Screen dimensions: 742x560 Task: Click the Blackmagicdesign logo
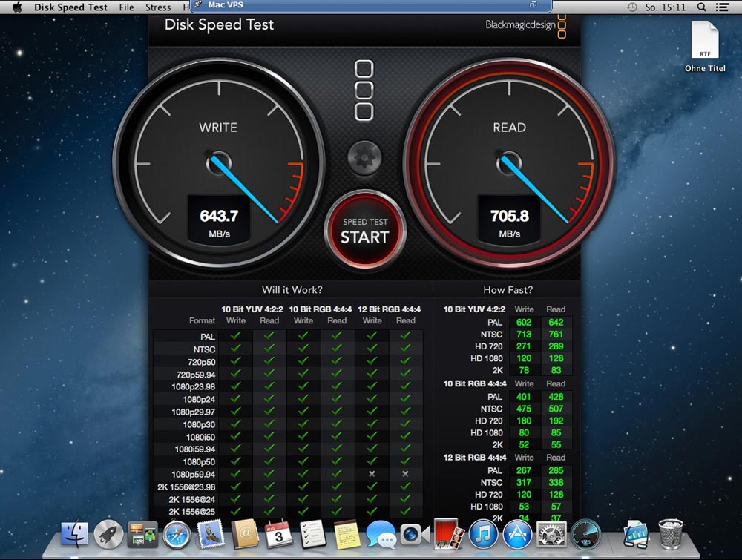525,25
